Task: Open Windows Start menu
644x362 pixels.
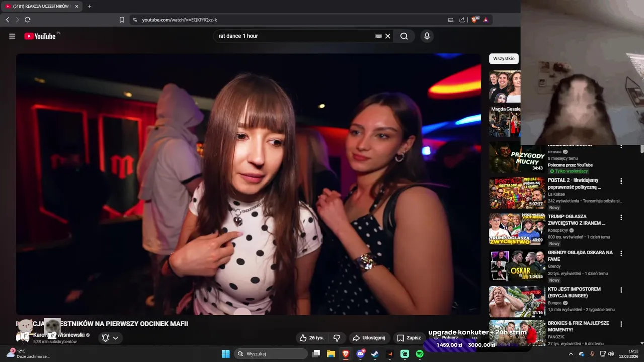Action: tap(225, 354)
